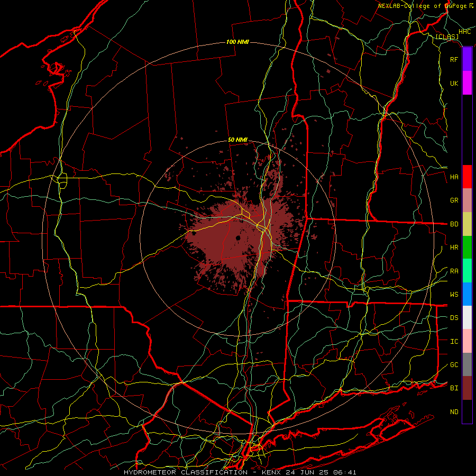Click the "50 NMI" range ring label

pyautogui.click(x=237, y=140)
